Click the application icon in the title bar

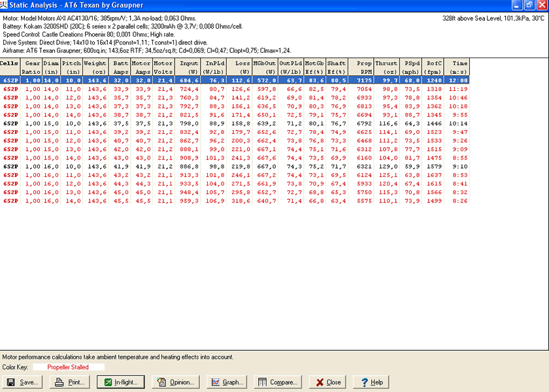[5, 5]
